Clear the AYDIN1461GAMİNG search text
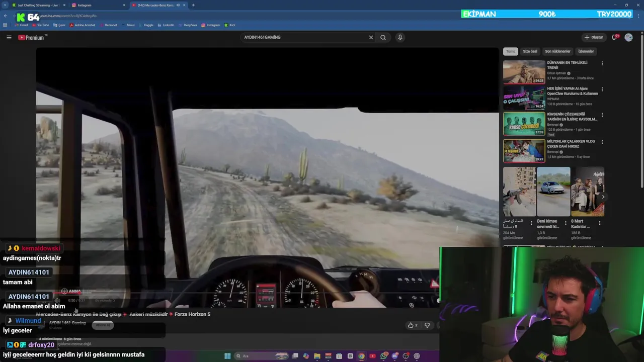Viewport: 644px width, 362px height. pyautogui.click(x=371, y=37)
